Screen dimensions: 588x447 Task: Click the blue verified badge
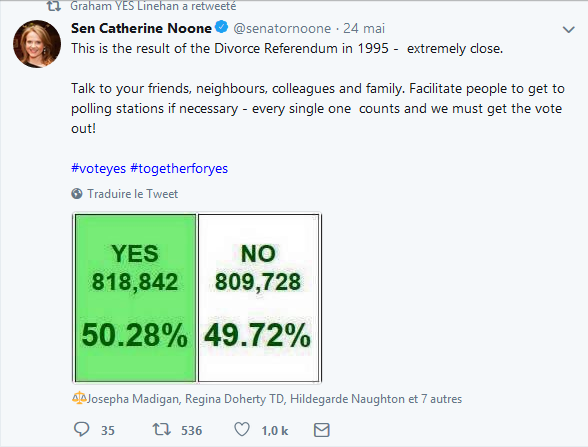tap(222, 27)
